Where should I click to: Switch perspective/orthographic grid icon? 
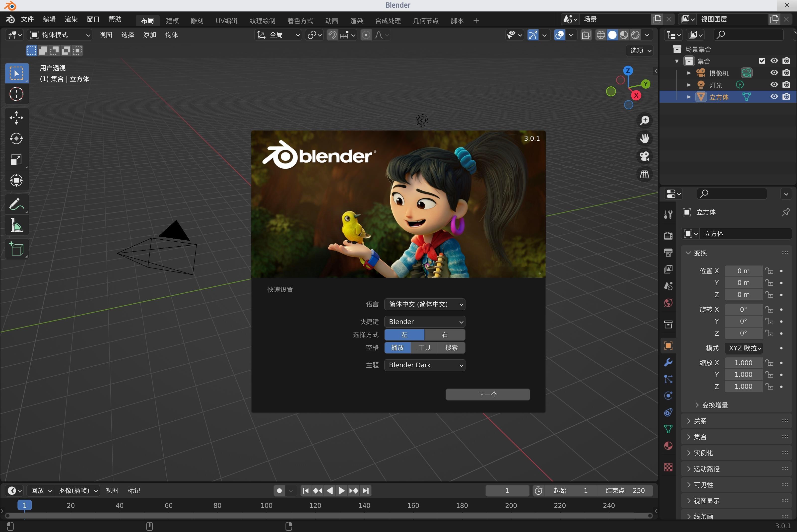tap(644, 174)
